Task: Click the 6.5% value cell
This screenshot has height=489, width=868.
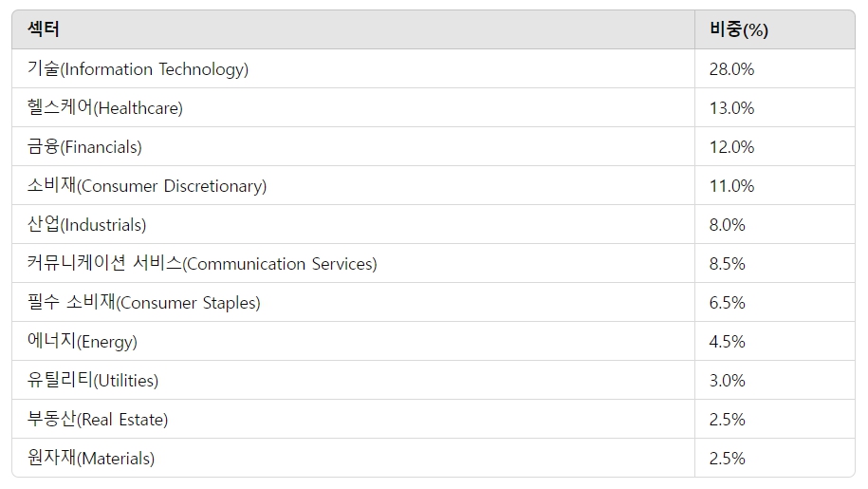Action: [728, 303]
